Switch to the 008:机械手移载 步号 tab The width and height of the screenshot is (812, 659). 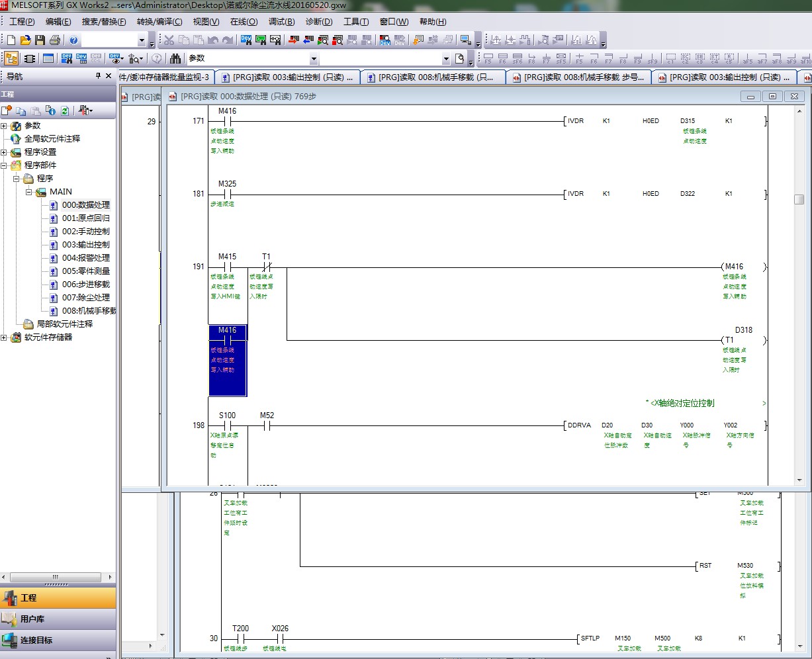[x=578, y=77]
